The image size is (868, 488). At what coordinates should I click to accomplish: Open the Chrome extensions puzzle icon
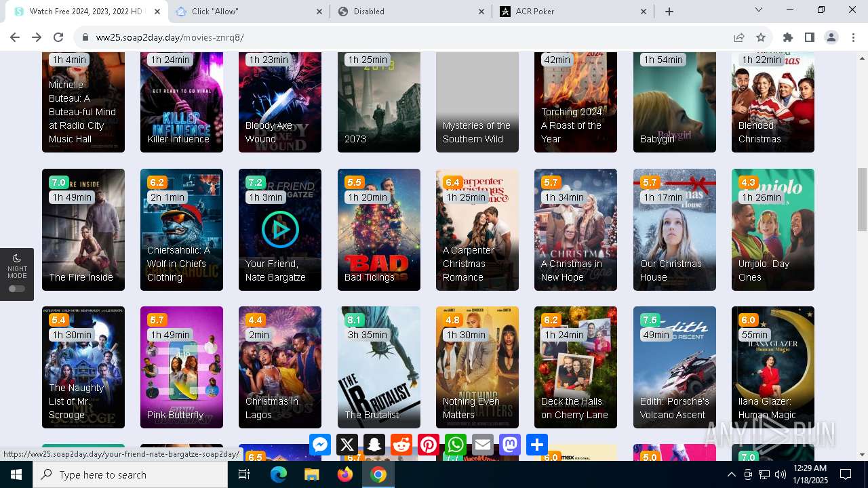click(788, 37)
